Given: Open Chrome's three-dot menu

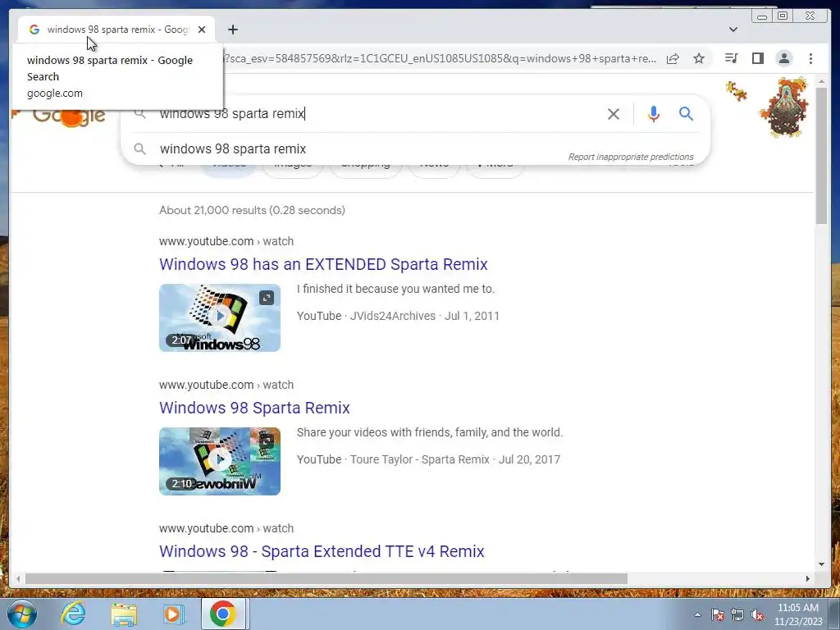Looking at the screenshot, I should tap(810, 58).
